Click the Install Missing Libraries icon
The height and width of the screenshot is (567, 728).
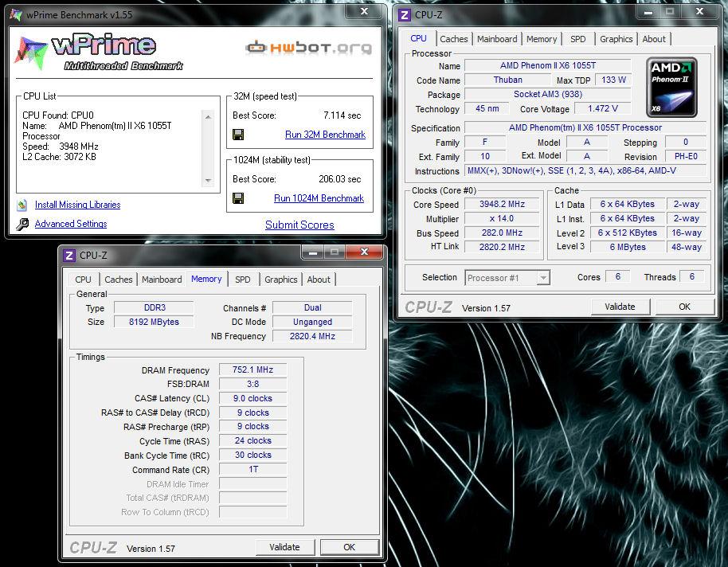point(22,205)
